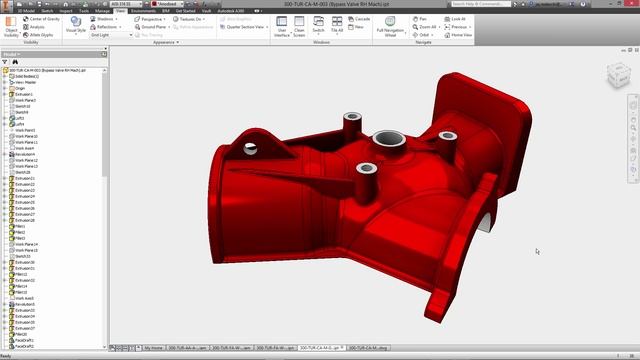Click the Switch windows icon
The image size is (640, 360).
(318, 21)
